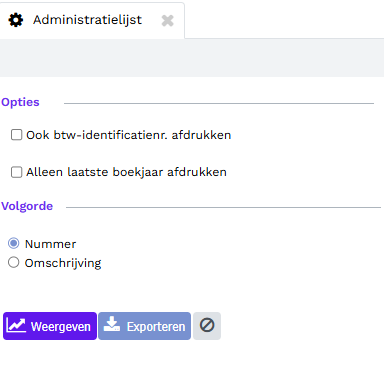The image size is (384, 368).
Task: Click the gear icon on Administratielijst tab
Action: coord(16,20)
